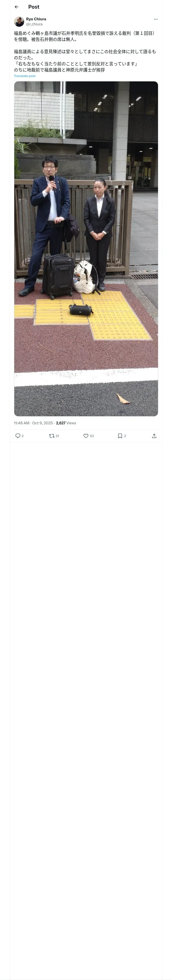The width and height of the screenshot is (172, 980).
Task: Click the reply speech bubble icon
Action: pos(18,436)
